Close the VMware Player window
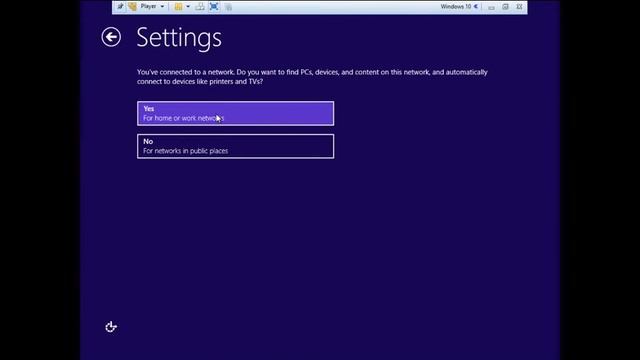 pyautogui.click(x=519, y=7)
